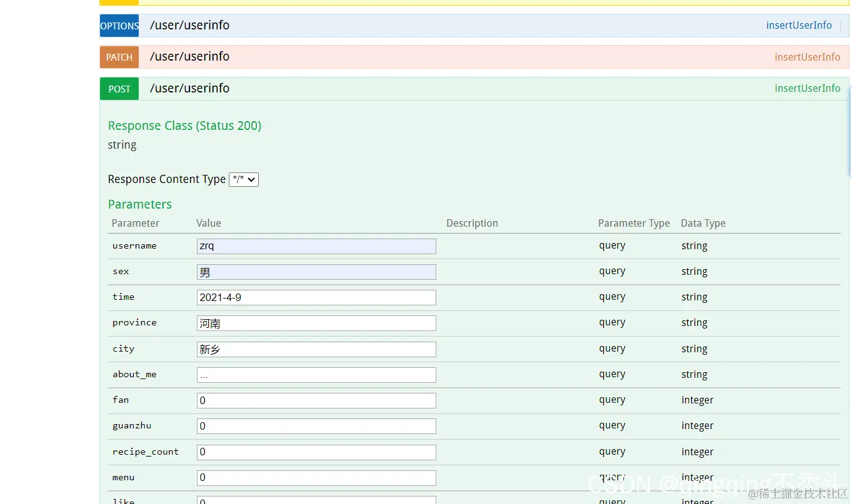Click the city value field
This screenshot has height=504, width=852.
pyautogui.click(x=316, y=349)
